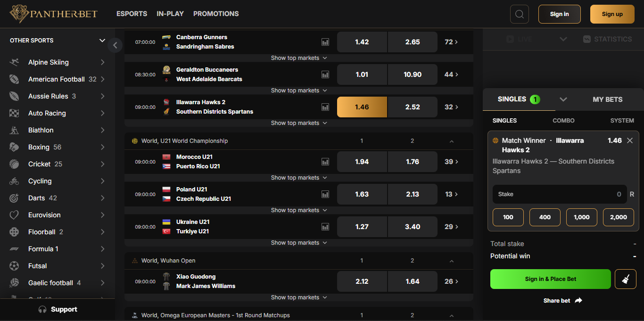Image resolution: width=644 pixels, height=321 pixels.
Task: Switch to the MY BETS tab
Action: click(608, 99)
